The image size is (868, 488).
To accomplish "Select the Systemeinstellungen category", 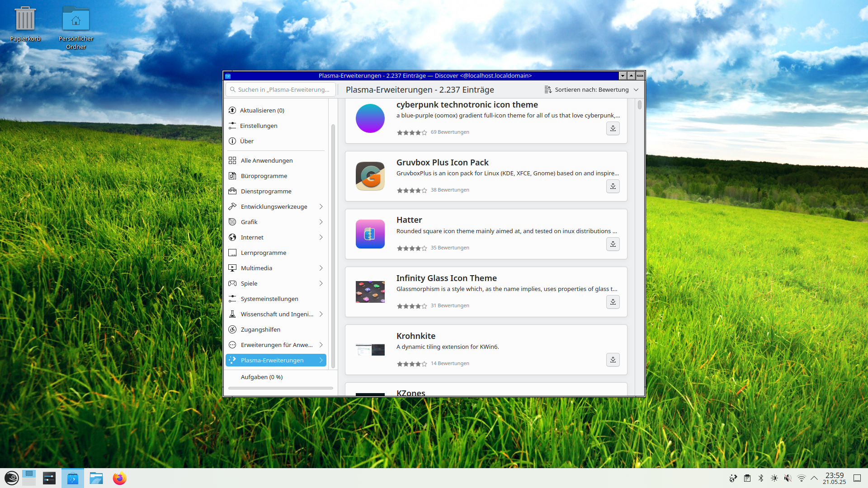I will pos(276,299).
